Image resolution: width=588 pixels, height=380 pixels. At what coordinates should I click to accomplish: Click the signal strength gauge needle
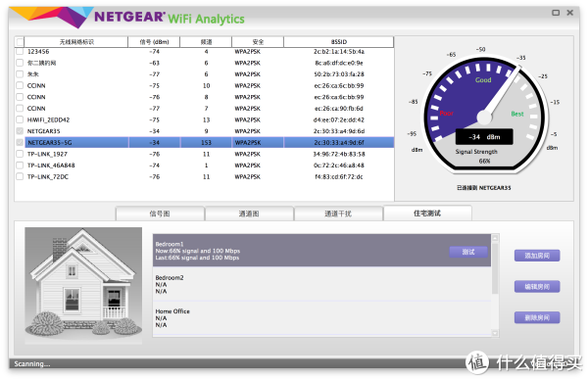click(x=502, y=93)
